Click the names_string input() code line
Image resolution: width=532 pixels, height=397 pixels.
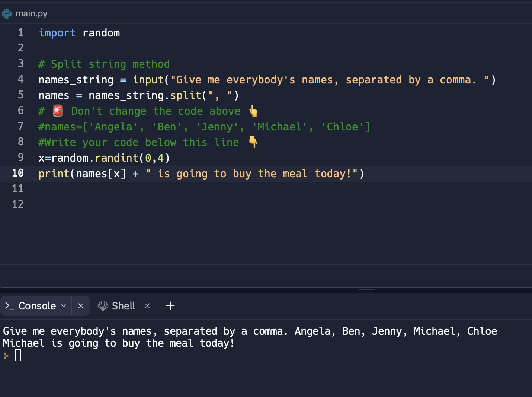[267, 80]
